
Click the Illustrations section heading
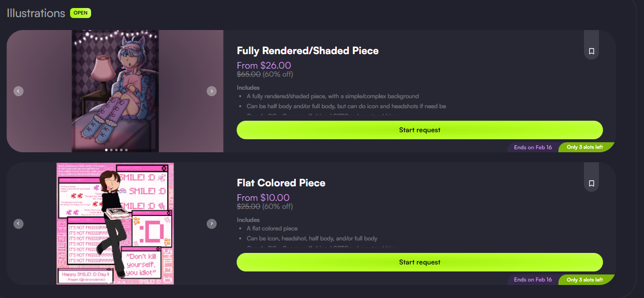36,13
